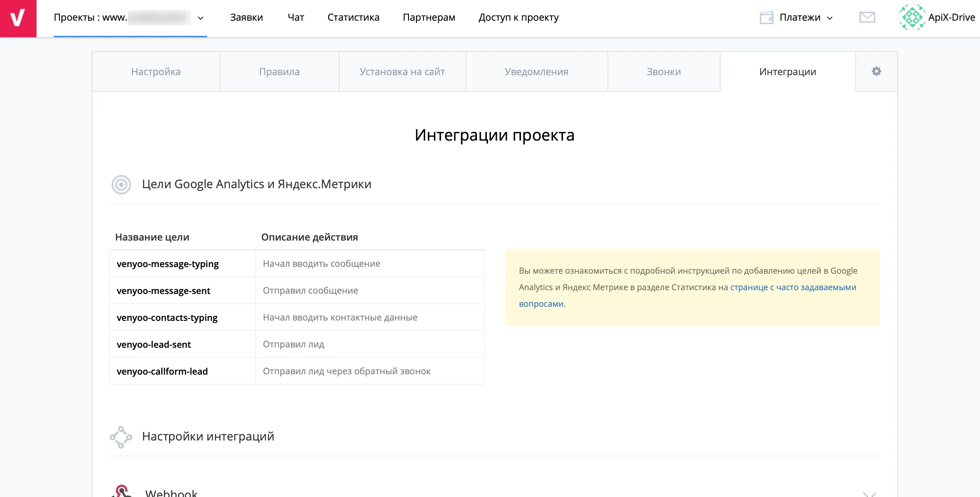Open the Статистика menu
The image size is (980, 497).
(x=353, y=18)
